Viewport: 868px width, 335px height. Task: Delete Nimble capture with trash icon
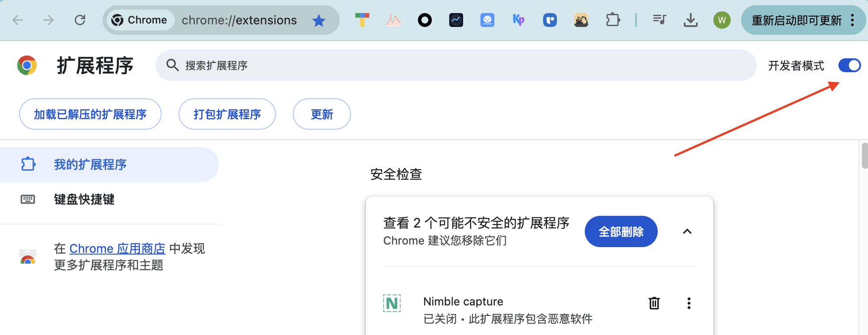pyautogui.click(x=654, y=303)
